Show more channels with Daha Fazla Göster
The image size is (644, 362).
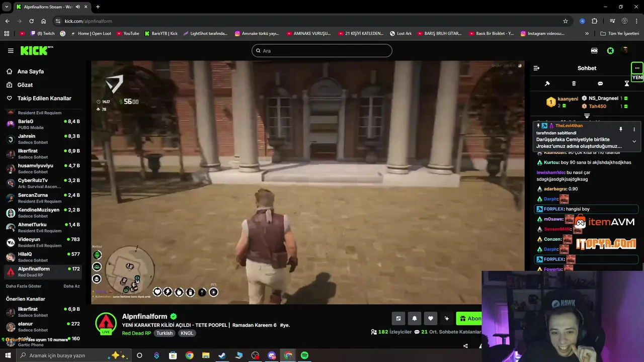click(24, 286)
